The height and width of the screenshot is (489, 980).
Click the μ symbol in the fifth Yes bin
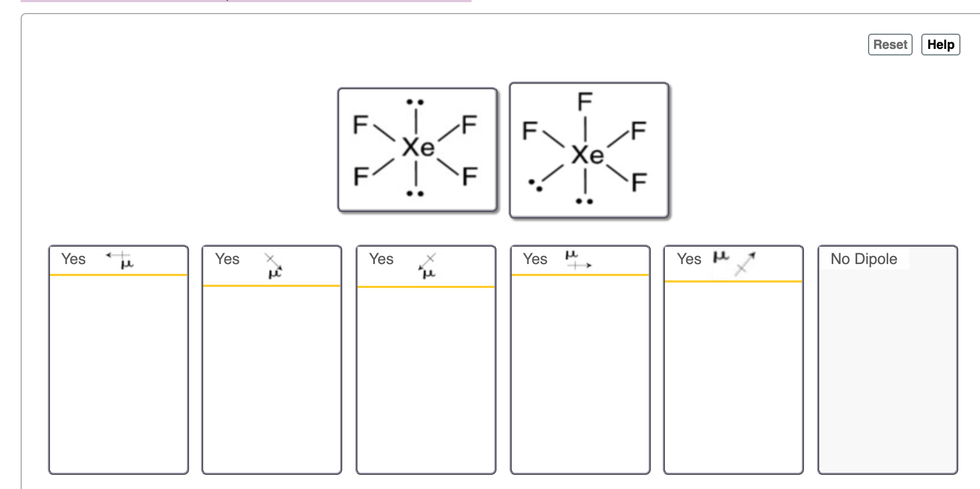pos(719,255)
